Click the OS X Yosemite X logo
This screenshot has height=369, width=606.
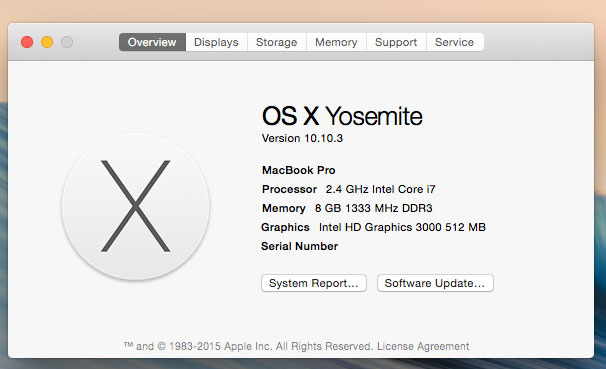pos(135,206)
